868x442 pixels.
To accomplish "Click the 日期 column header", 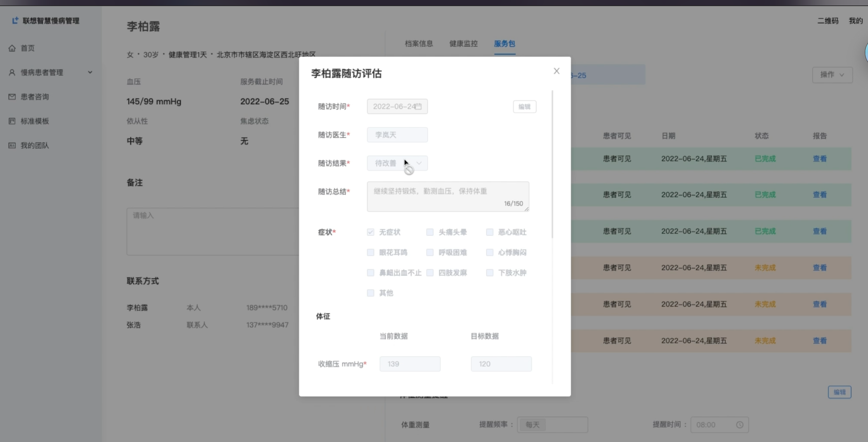I will click(668, 136).
